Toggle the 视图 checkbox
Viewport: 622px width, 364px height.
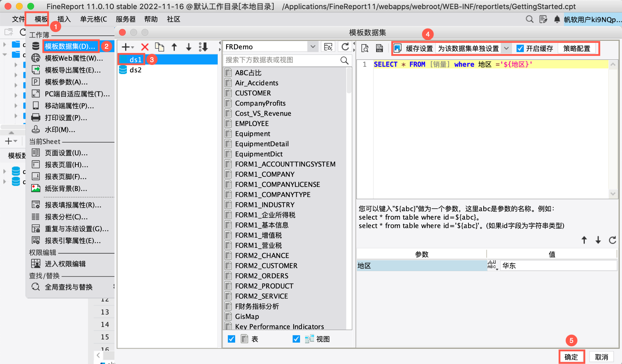tap(296, 339)
